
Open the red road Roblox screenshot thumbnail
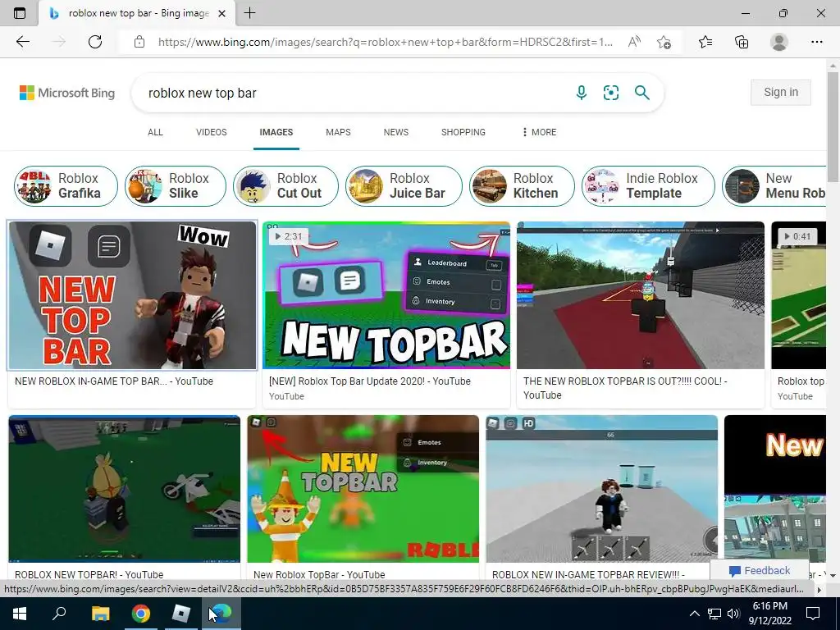(x=641, y=295)
